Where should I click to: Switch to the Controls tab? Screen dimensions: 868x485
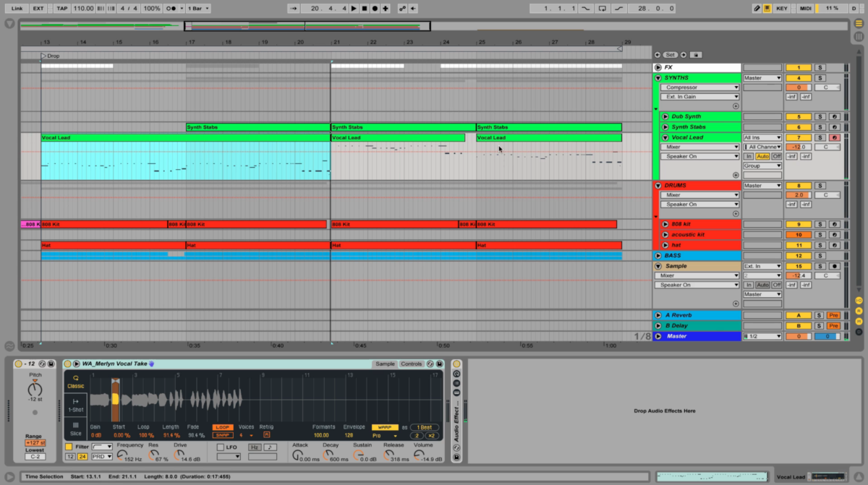(412, 364)
